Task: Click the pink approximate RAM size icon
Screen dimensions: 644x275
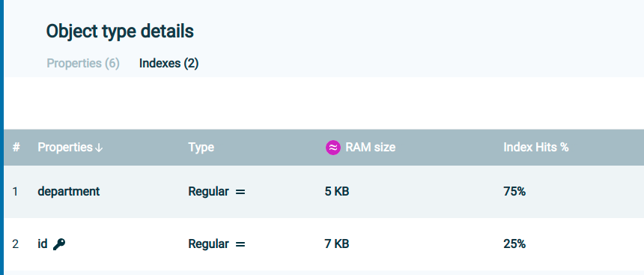Action: 333,147
